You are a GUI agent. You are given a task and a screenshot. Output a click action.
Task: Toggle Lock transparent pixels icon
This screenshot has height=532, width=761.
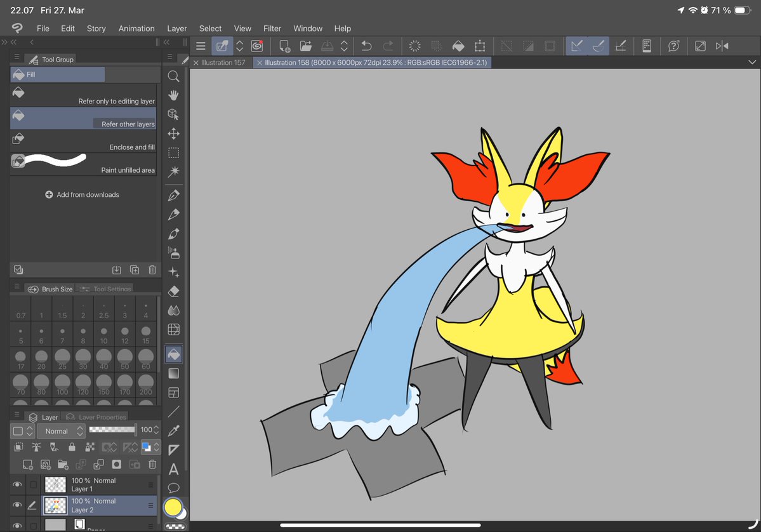89,447
